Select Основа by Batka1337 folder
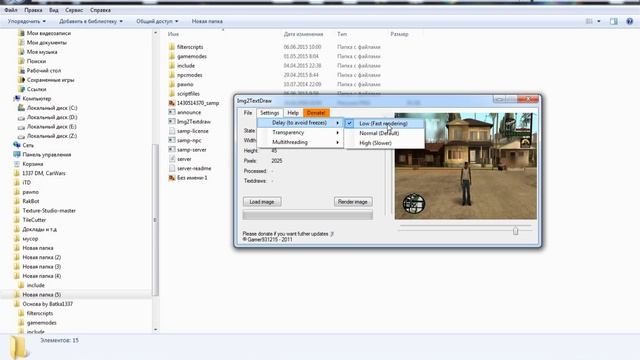Screen dimensions: 640x360 (47, 304)
